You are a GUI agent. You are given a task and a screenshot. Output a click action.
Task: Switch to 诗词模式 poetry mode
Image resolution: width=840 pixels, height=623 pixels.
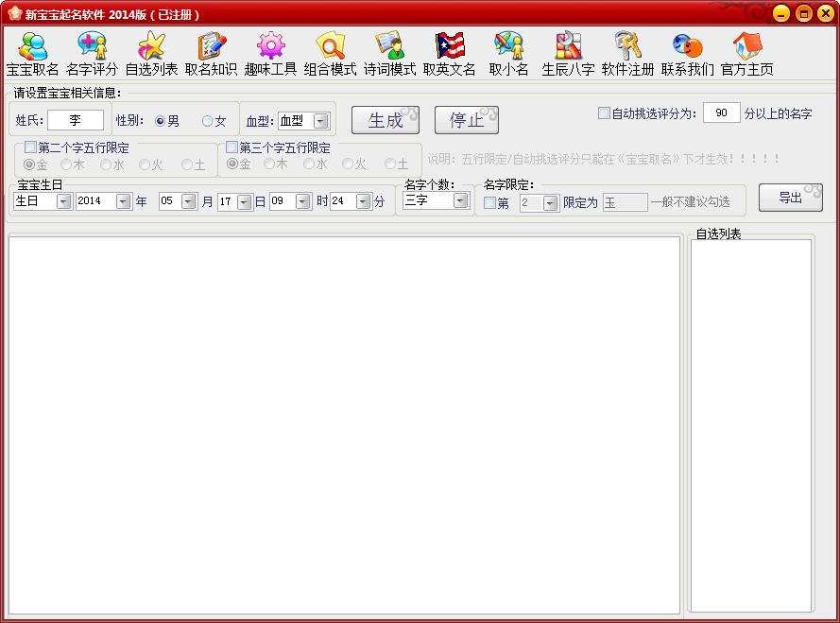click(389, 54)
